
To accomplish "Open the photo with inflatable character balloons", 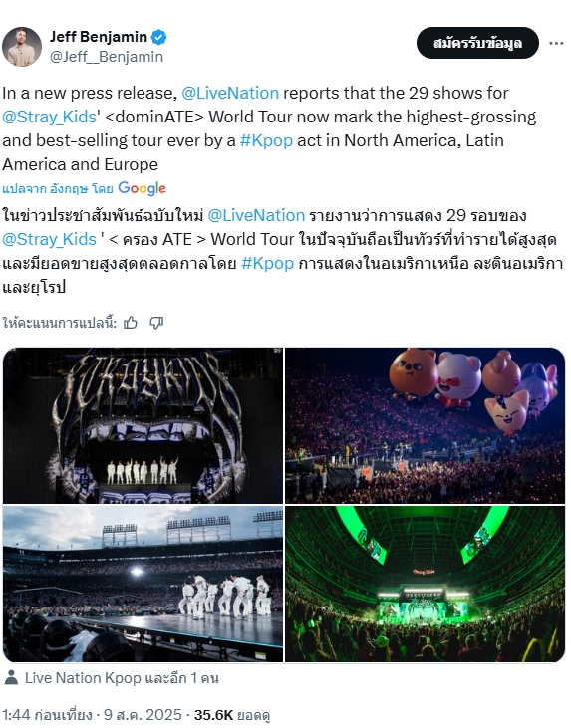I will coord(425,425).
